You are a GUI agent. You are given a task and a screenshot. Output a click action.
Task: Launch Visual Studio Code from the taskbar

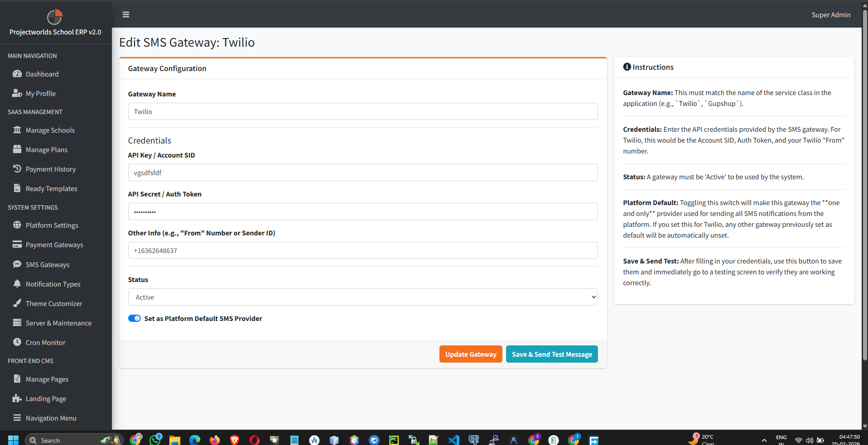pyautogui.click(x=453, y=440)
